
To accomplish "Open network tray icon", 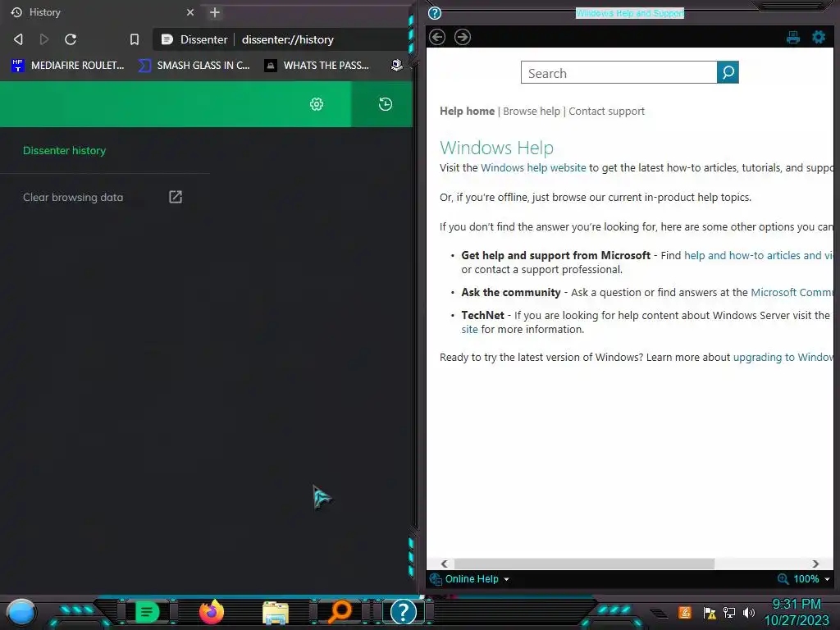I will click(729, 612).
